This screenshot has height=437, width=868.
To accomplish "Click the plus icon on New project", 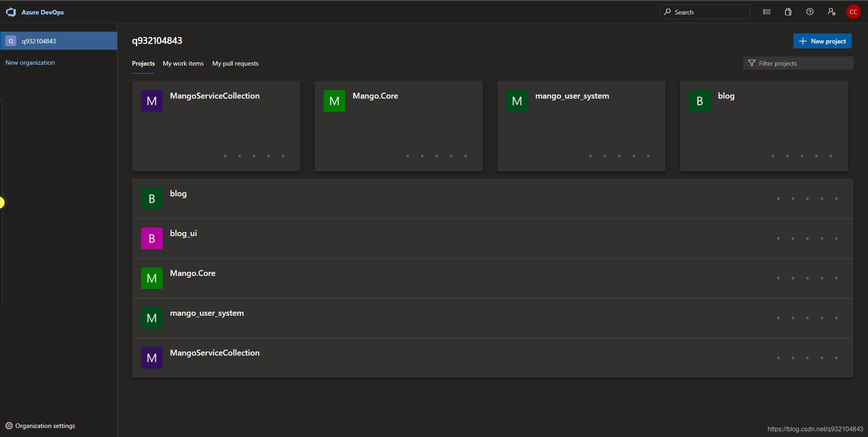I will coord(803,41).
